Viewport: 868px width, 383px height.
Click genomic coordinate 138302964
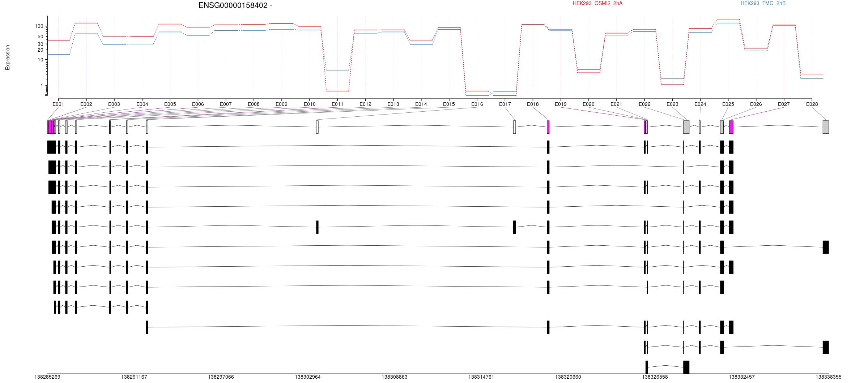pos(308,377)
